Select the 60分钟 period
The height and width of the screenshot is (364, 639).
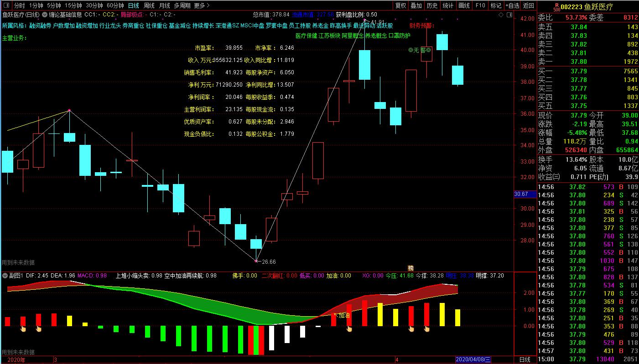tap(115, 5)
